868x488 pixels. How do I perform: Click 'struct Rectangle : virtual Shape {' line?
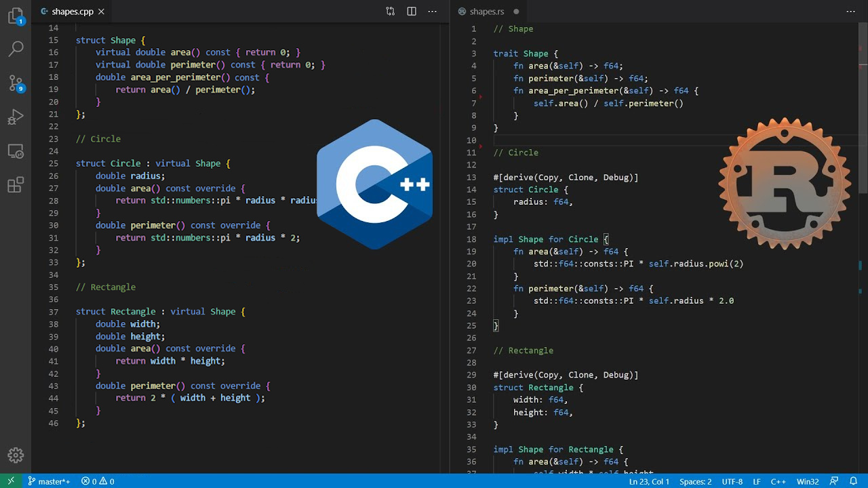tap(161, 312)
